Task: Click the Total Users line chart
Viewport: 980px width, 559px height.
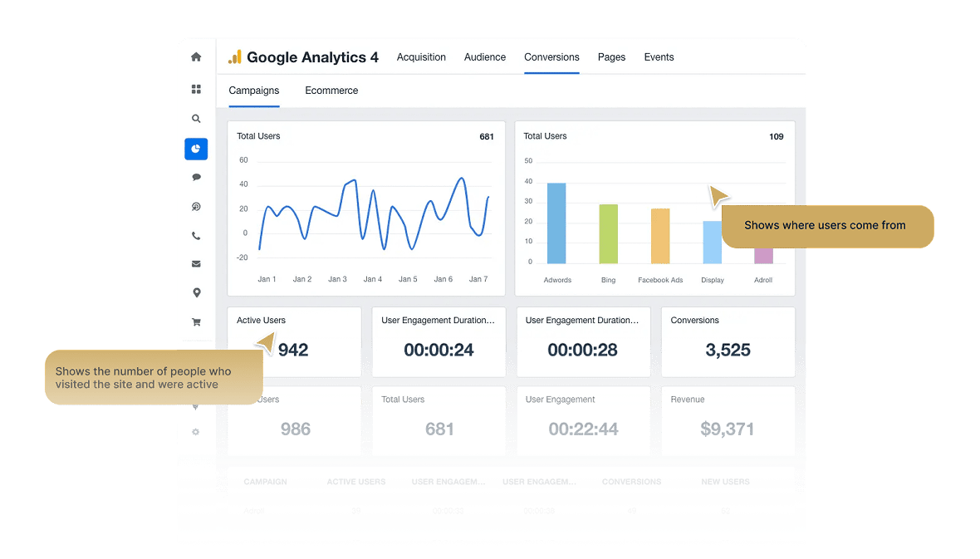Action: 374,214
